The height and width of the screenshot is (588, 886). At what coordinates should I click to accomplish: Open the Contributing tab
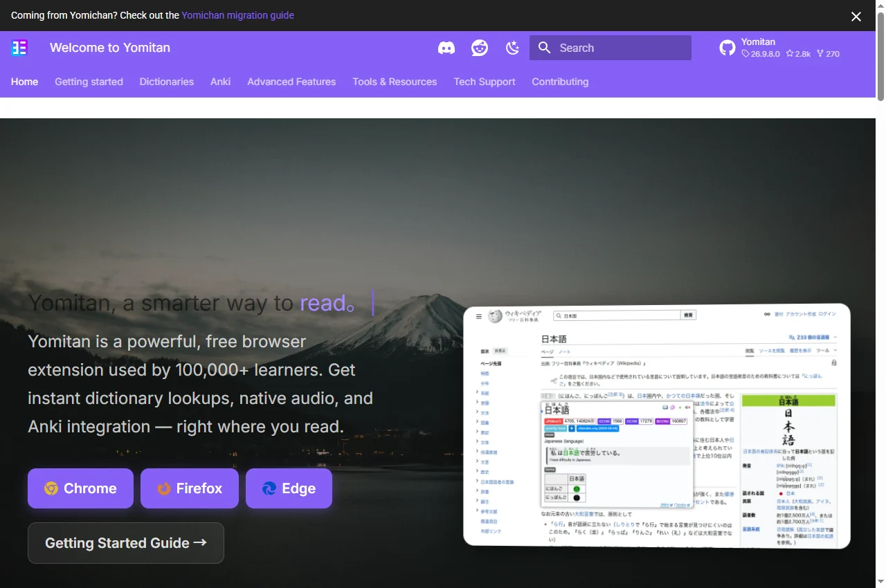(x=560, y=82)
